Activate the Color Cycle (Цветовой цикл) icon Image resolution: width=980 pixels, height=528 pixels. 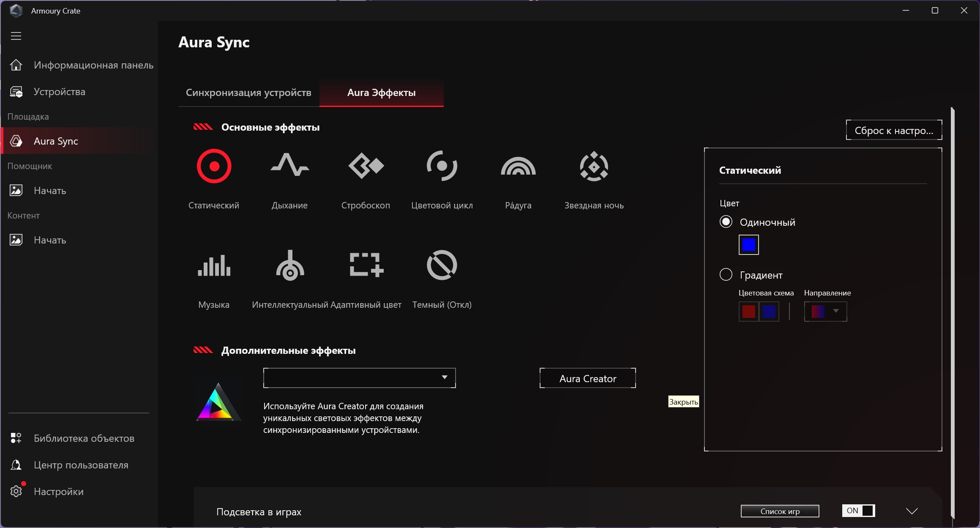[442, 166]
